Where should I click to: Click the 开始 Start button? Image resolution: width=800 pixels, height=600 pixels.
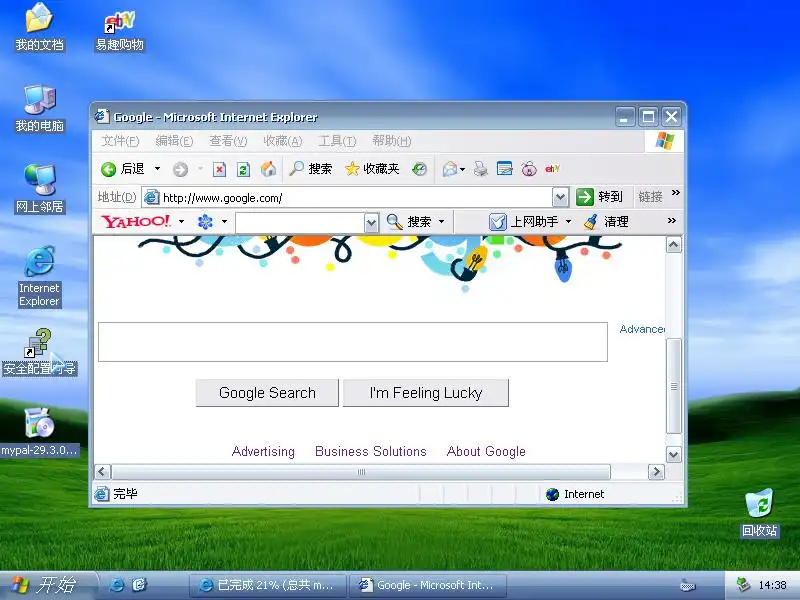[47, 585]
